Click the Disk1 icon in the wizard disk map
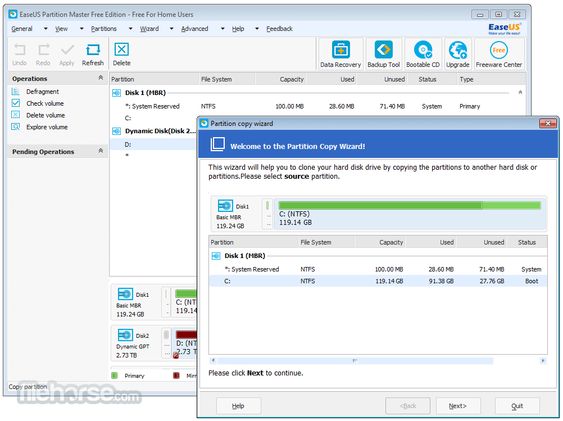This screenshot has width=563, height=421. (225, 206)
